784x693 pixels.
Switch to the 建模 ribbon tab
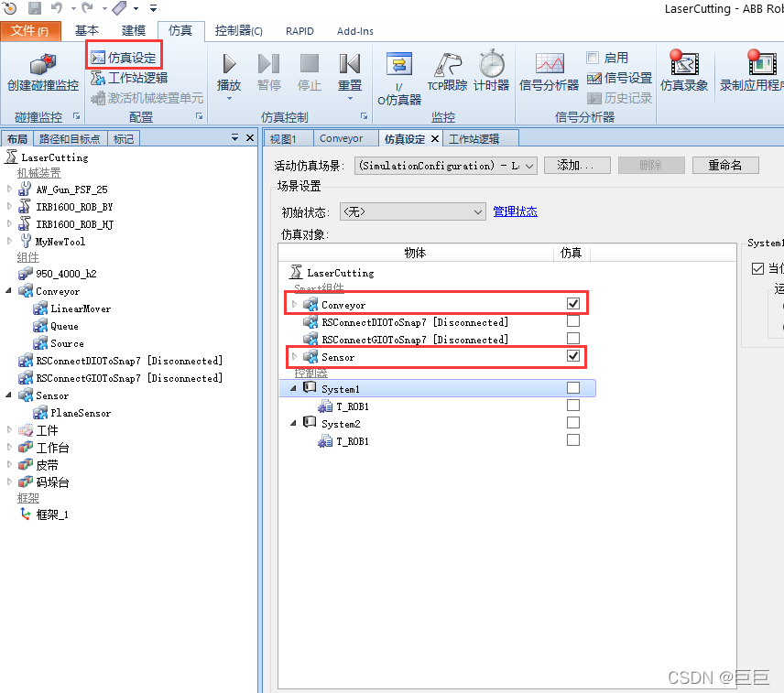coord(134,31)
